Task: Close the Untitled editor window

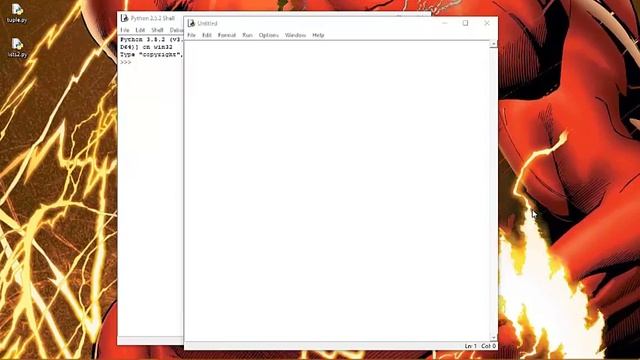Action: click(x=487, y=23)
